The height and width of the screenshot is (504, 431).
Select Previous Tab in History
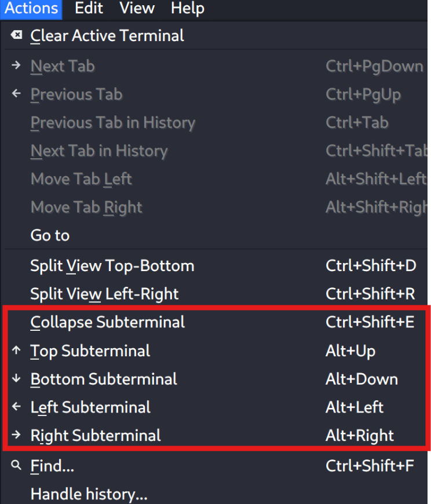[x=112, y=123]
